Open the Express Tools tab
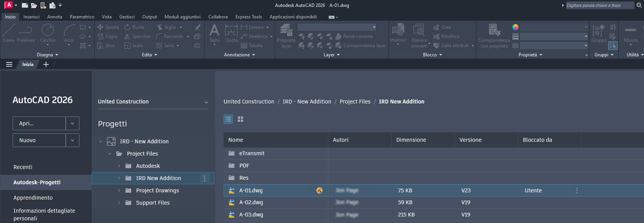Viewport: 644px width, 223px height. click(249, 17)
